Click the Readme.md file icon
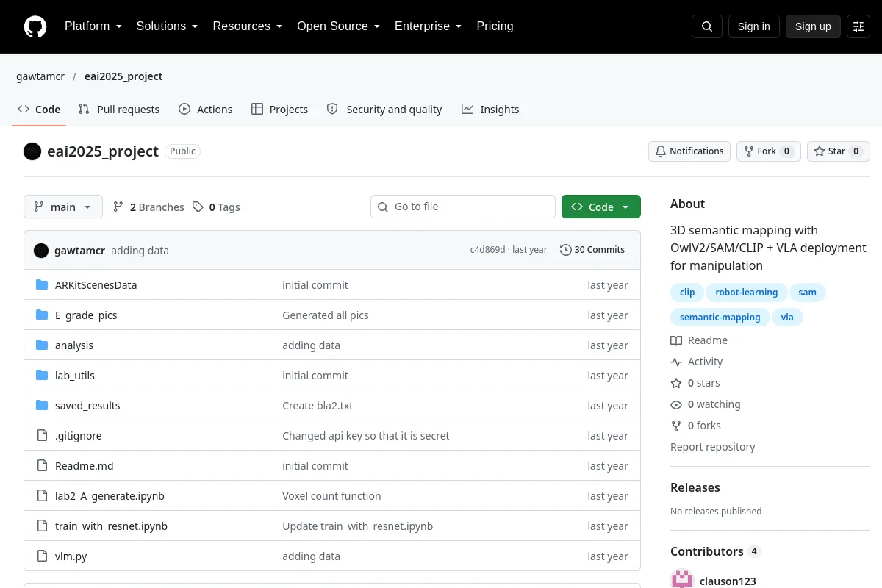 pos(42,466)
